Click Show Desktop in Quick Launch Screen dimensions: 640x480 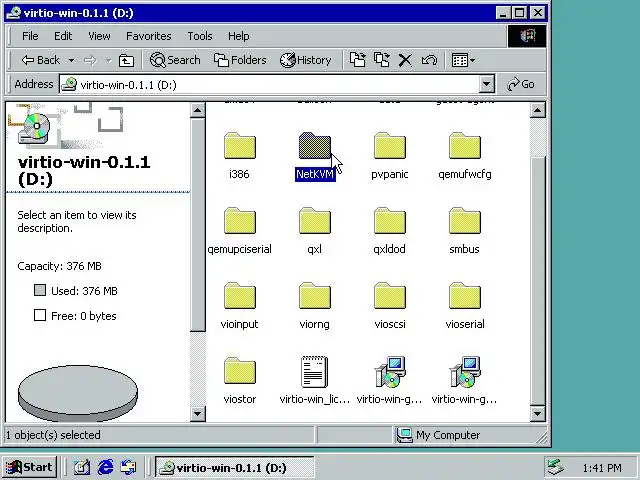point(82,467)
